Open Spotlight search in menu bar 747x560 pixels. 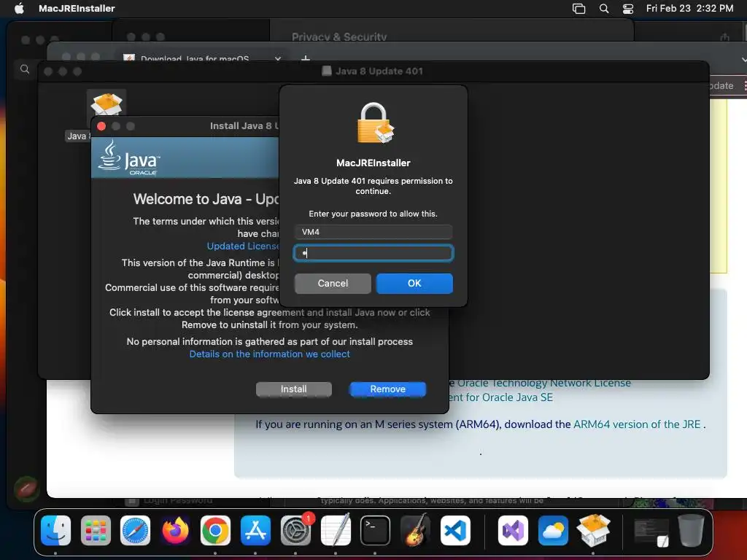click(x=603, y=8)
